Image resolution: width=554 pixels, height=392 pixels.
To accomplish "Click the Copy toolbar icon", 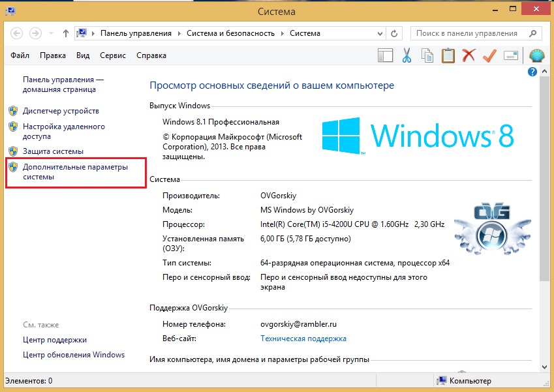I will (427, 55).
